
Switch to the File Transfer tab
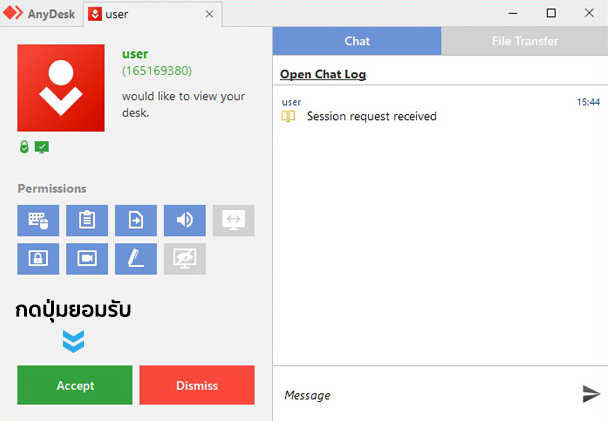[525, 41]
